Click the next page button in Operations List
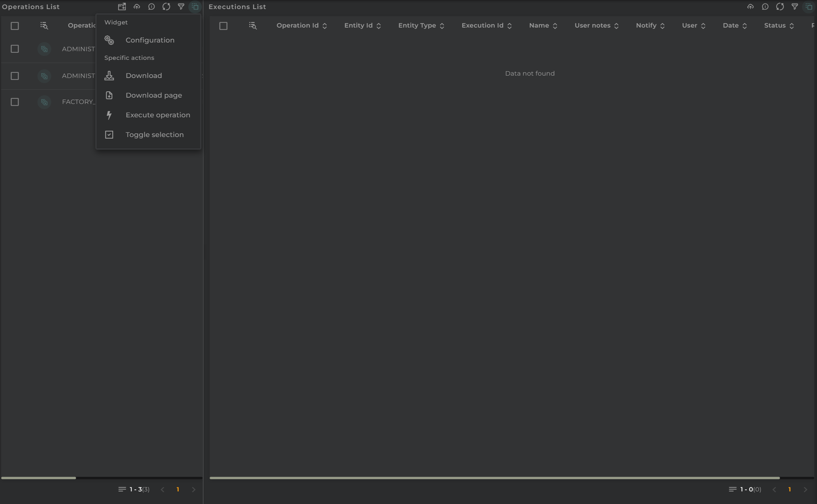The width and height of the screenshot is (817, 504). (x=194, y=489)
